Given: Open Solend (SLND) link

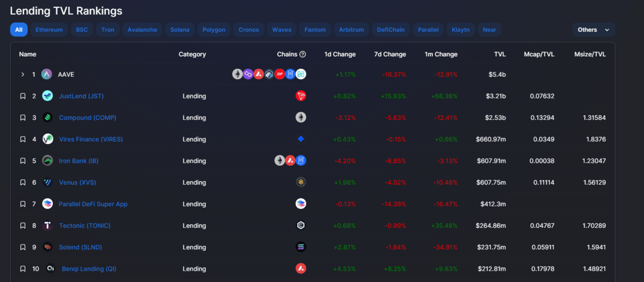Looking at the screenshot, I should 80,247.
